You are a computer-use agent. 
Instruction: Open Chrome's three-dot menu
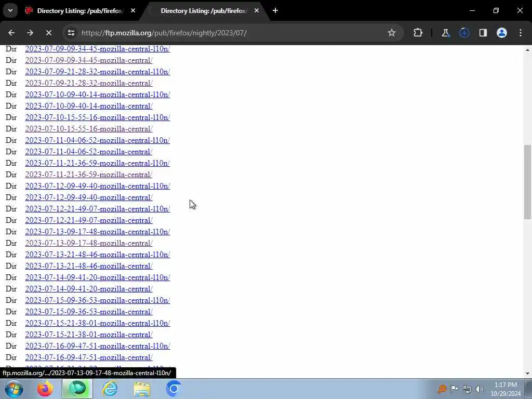[521, 33]
